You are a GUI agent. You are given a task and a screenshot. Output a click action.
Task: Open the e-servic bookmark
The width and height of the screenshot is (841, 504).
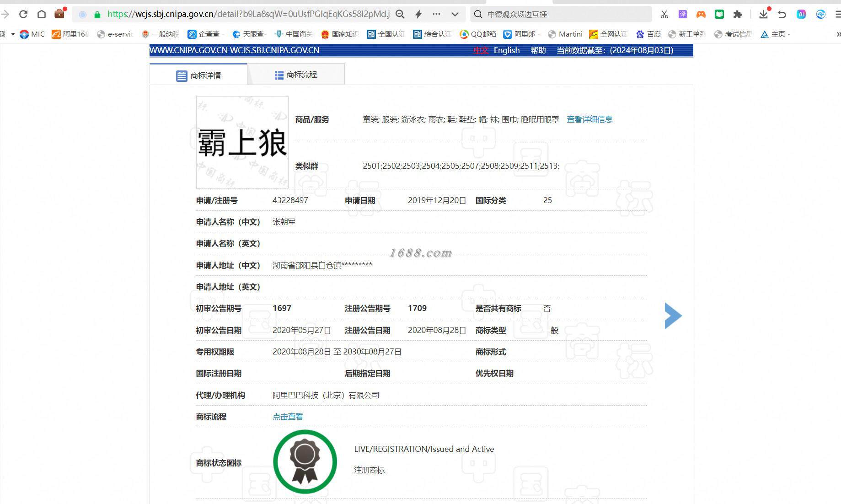click(115, 34)
